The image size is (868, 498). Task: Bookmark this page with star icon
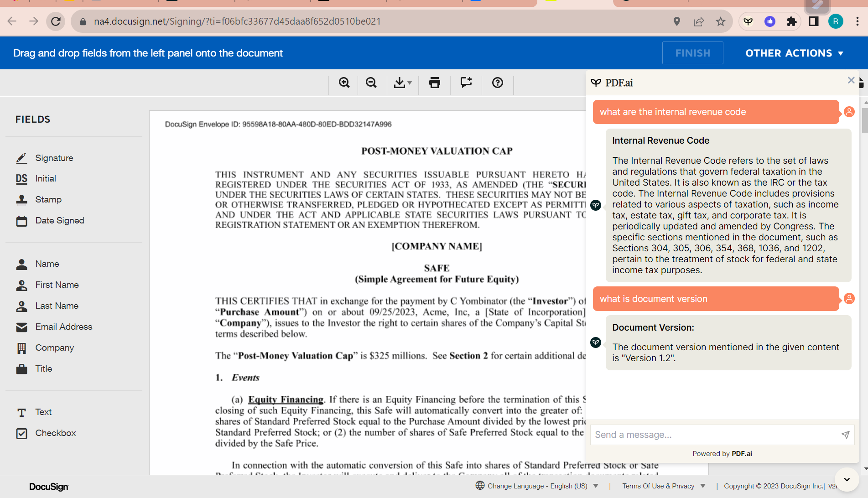(721, 21)
